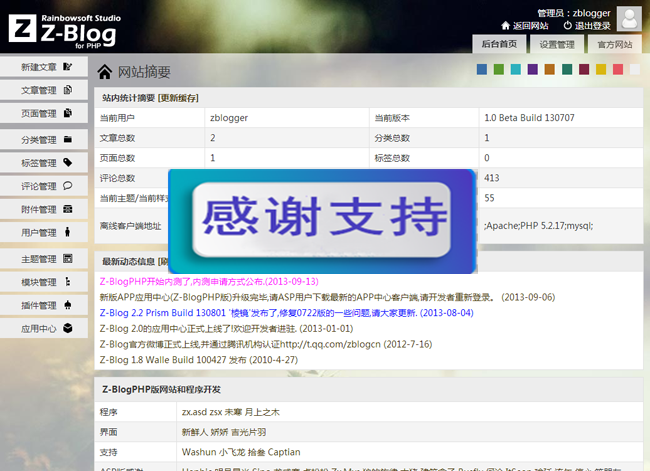Select the cyan color theme swatch
This screenshot has width=650, height=471.
[516, 69]
